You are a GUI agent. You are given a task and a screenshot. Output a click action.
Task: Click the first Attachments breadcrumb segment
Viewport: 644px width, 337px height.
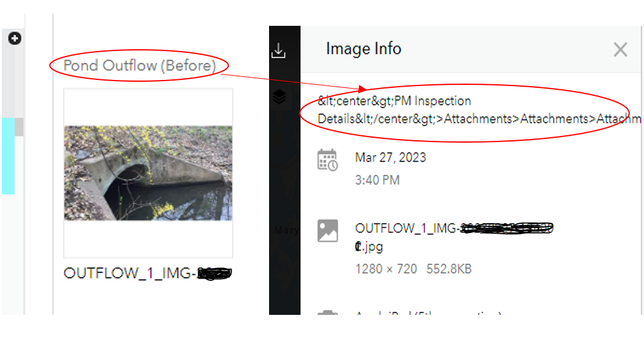click(x=478, y=119)
